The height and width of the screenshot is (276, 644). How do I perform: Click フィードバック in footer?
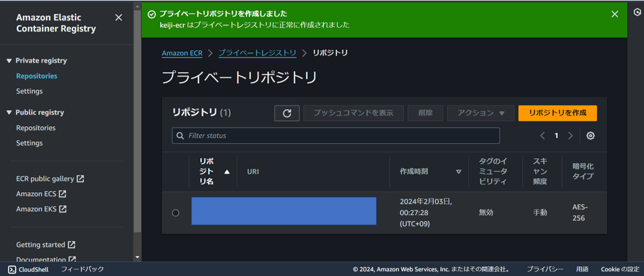click(83, 269)
